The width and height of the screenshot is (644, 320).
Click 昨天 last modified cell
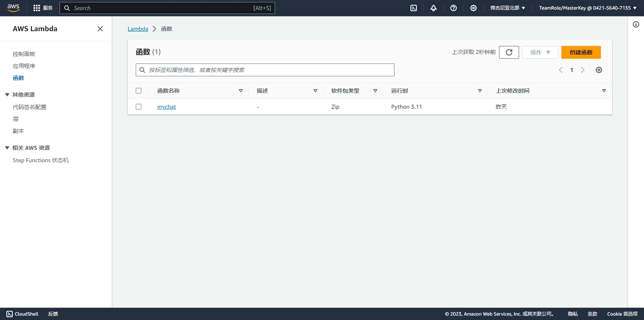point(501,107)
